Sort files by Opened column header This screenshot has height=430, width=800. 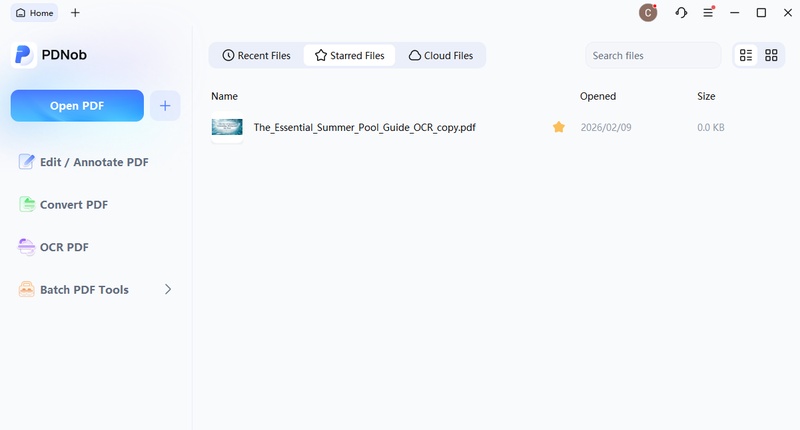598,97
